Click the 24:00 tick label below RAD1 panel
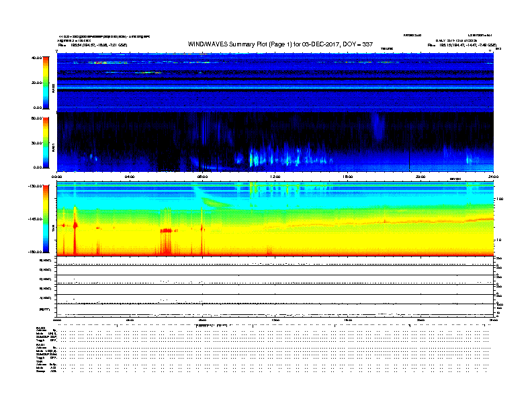 (493, 177)
